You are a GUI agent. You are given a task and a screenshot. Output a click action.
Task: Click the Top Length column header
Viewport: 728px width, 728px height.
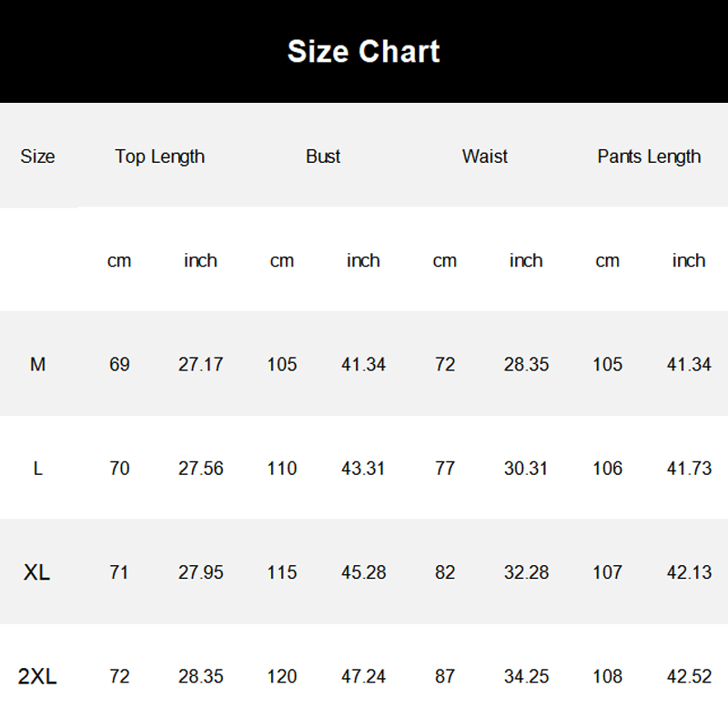[159, 157]
